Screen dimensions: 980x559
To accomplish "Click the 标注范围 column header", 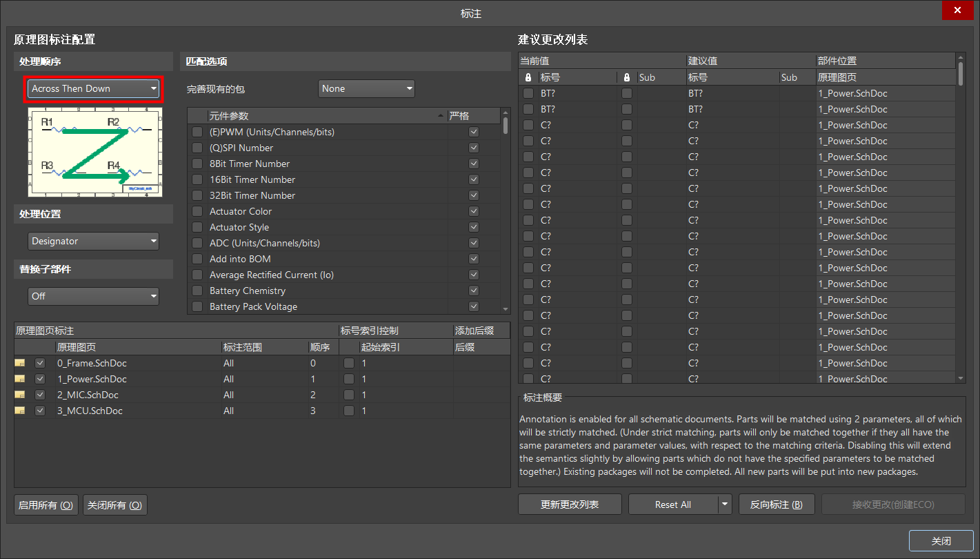I will tap(243, 347).
